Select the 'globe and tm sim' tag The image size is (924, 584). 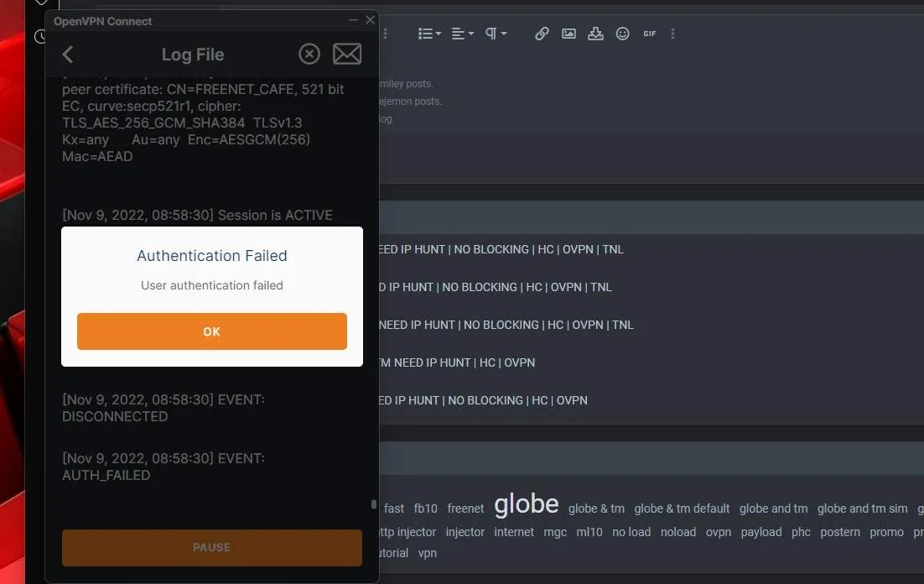click(863, 508)
